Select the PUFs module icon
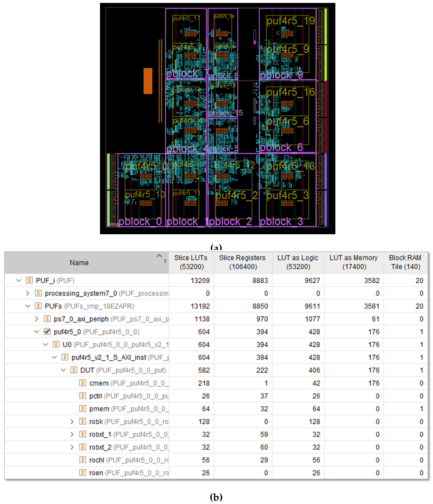 (x=38, y=306)
